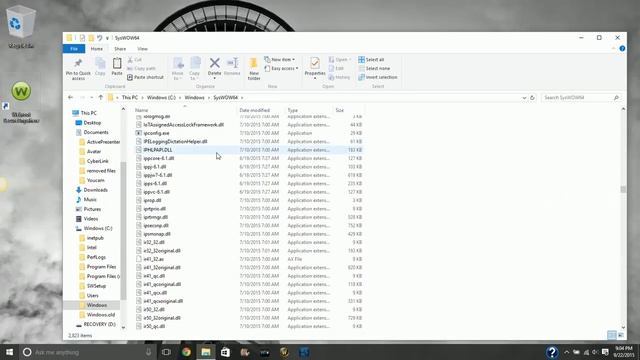Sort files by Date modified column header
Image resolution: width=640 pixels, height=360 pixels.
(255, 110)
